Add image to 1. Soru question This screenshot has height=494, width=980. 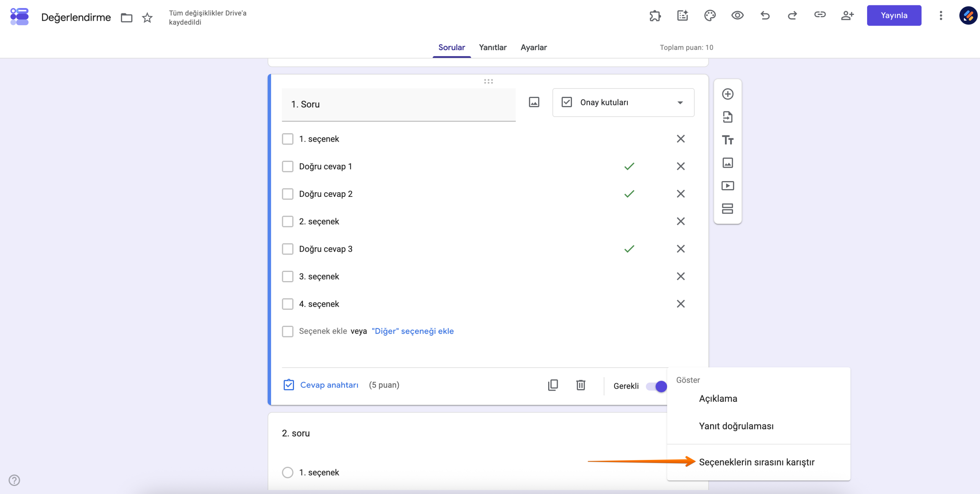(x=534, y=102)
